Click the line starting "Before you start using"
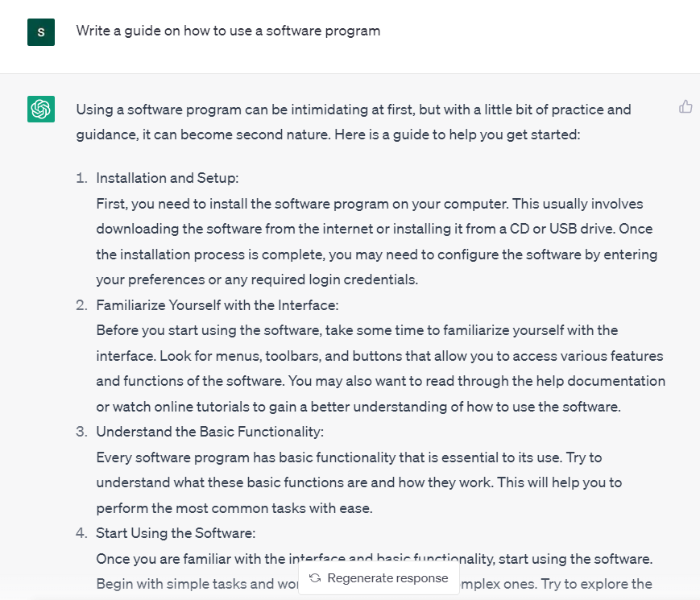Image resolution: width=700 pixels, height=600 pixels. click(357, 330)
